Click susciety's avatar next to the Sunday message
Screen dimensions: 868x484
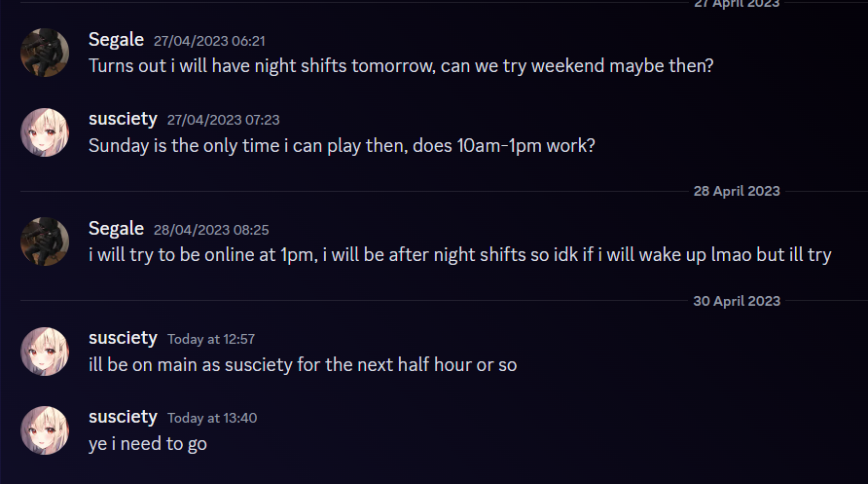45,131
